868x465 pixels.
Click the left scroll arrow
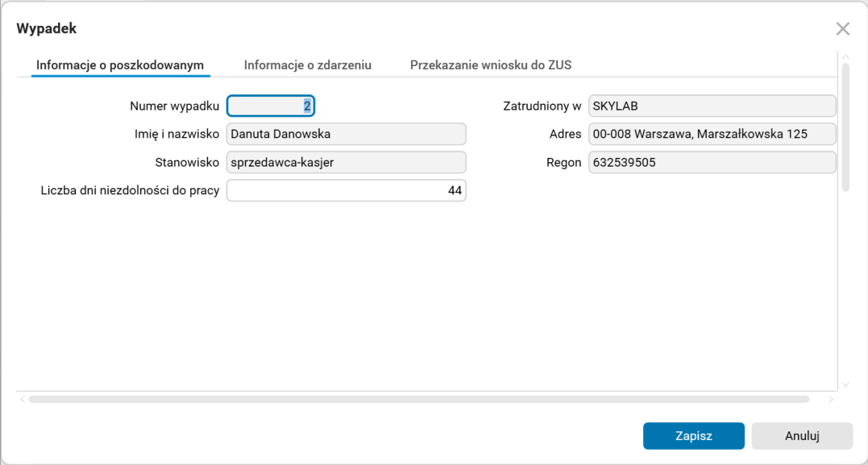(x=22, y=398)
